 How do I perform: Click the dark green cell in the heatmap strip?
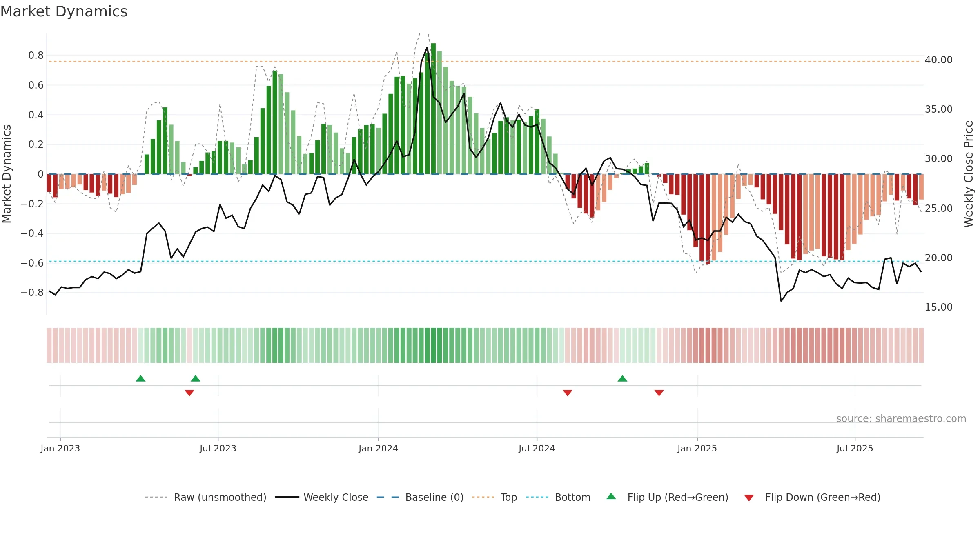pyautogui.click(x=433, y=345)
